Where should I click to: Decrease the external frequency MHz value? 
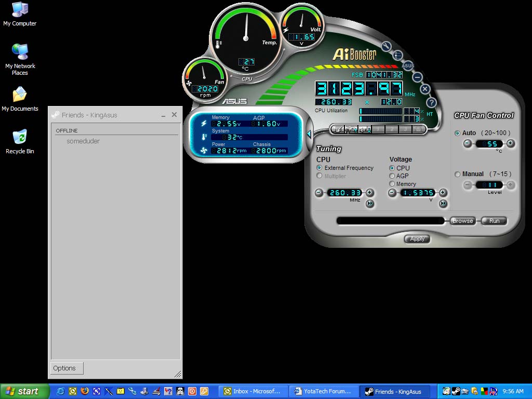(x=319, y=193)
